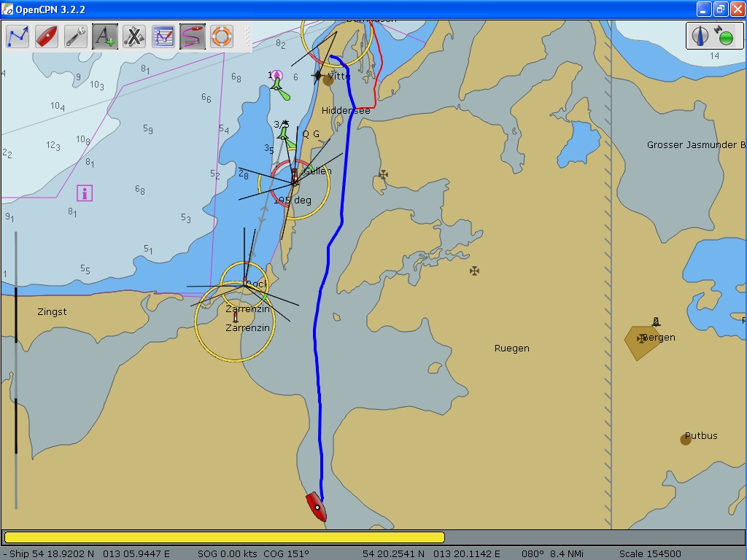
Task: Click the church cross symbol near Ruegen
Action: tap(474, 271)
